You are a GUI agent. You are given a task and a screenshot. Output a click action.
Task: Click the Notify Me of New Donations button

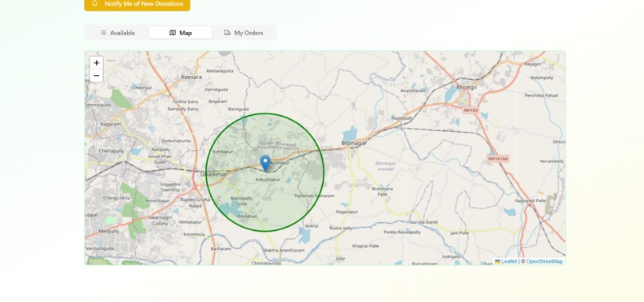click(x=137, y=4)
